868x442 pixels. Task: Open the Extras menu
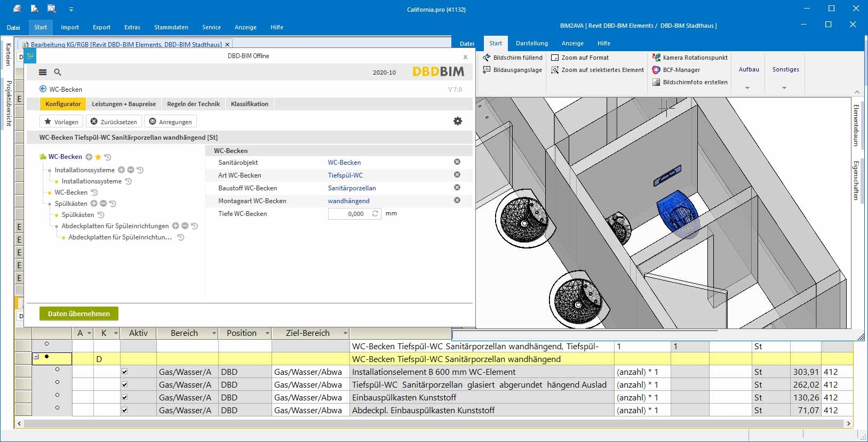coord(132,27)
